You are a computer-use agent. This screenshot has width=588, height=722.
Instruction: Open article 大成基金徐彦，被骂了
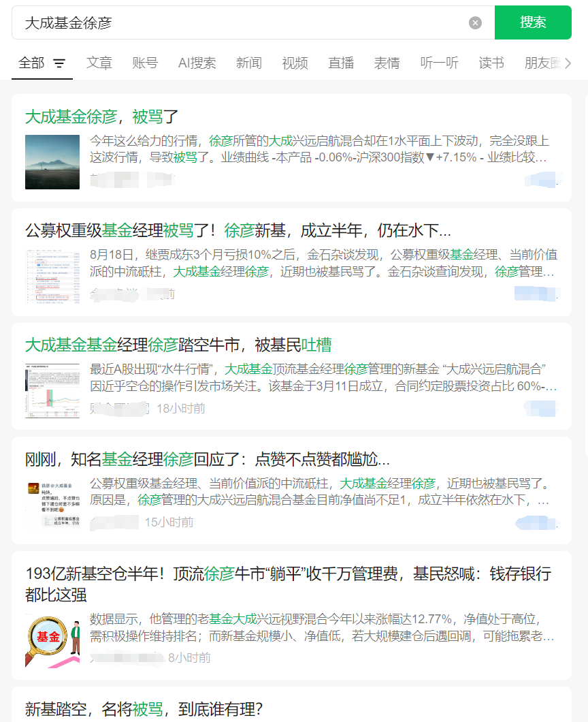point(101,116)
